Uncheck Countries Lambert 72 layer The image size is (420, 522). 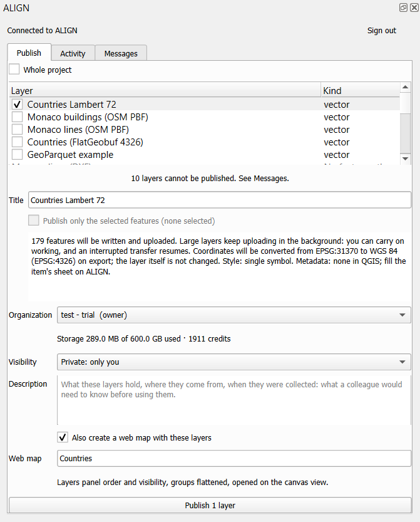[18, 105]
